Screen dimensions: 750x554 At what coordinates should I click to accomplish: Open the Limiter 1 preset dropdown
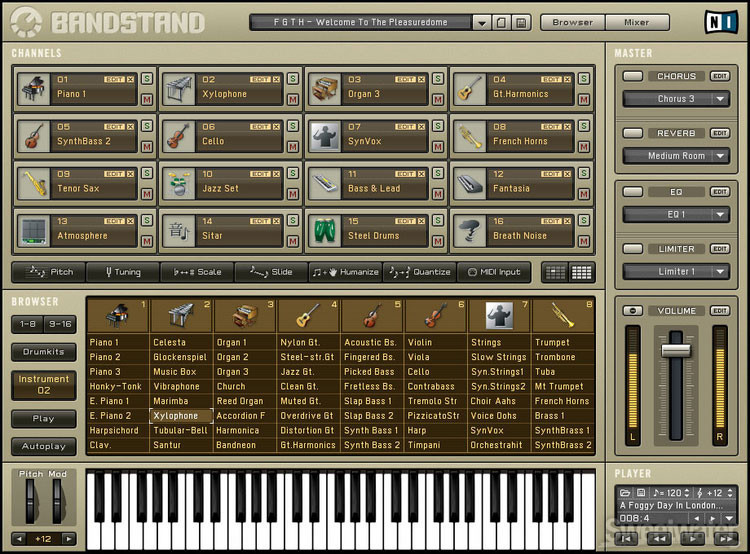[x=720, y=272]
